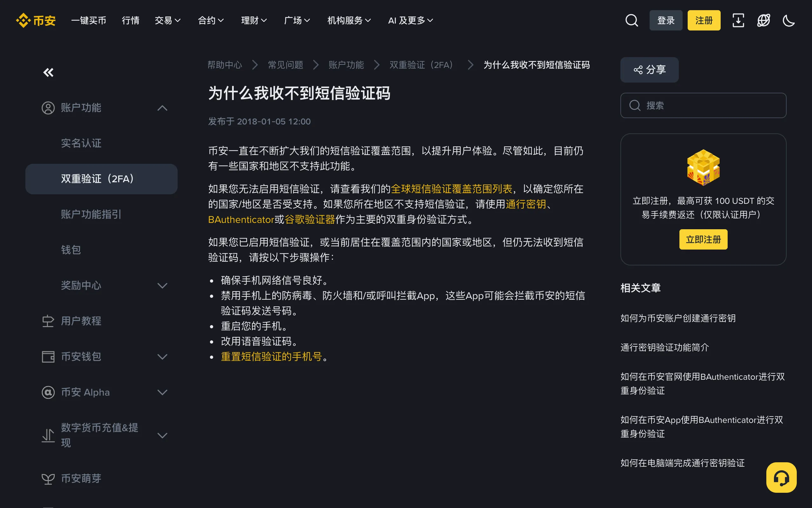The image size is (812, 508).
Task: Click the download app icon in header
Action: (x=738, y=21)
